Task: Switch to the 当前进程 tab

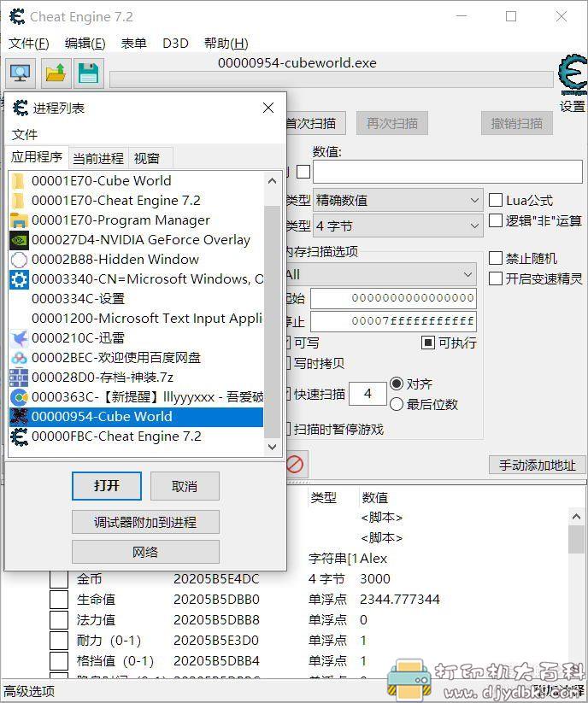Action: 98,158
